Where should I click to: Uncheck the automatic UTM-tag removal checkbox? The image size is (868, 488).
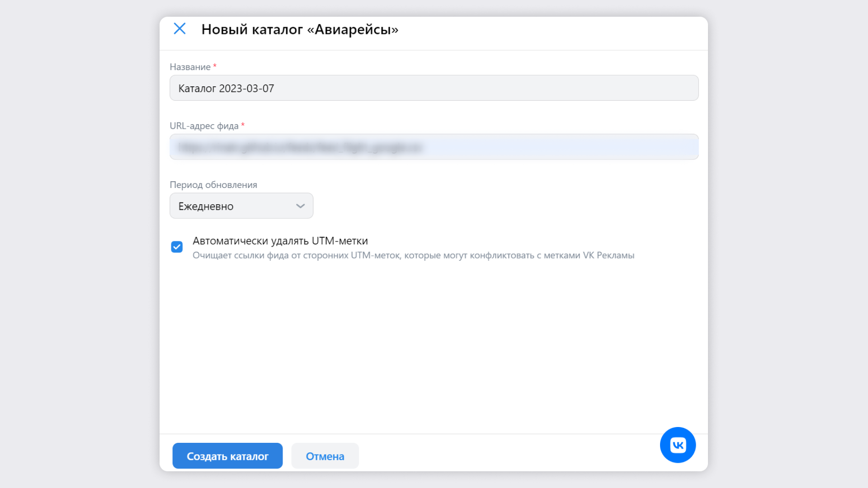pos(177,247)
